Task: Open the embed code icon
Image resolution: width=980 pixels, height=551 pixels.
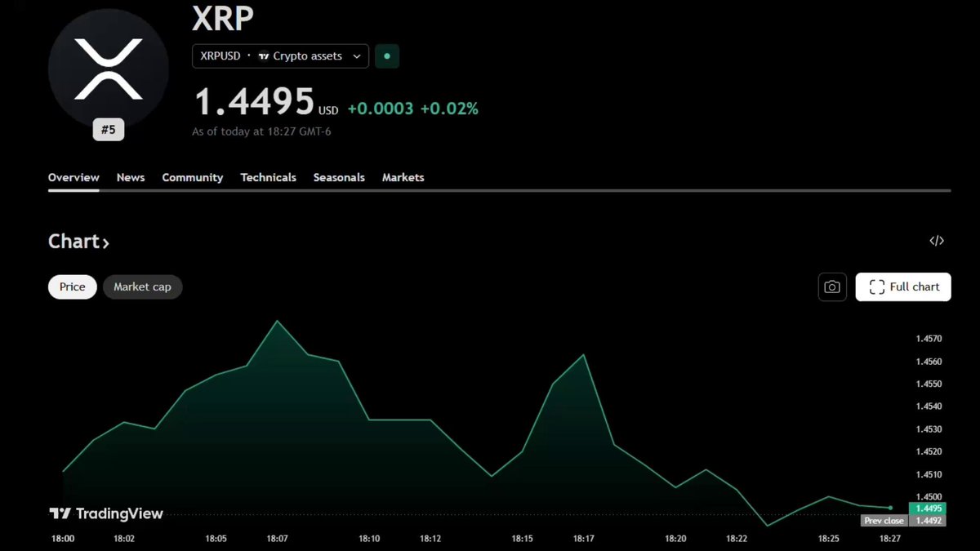Action: [x=937, y=241]
